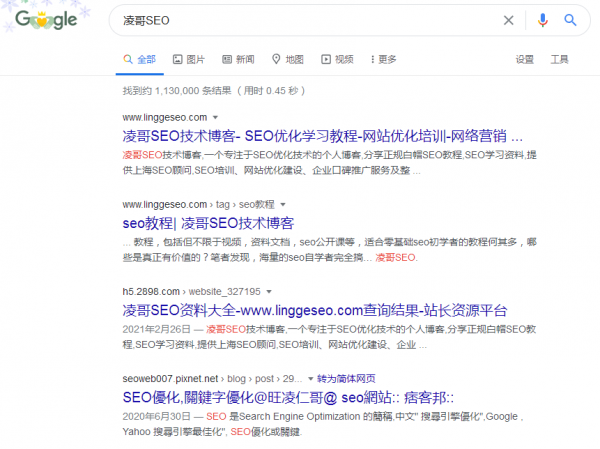This screenshot has height=449, width=600.
Task: Switch to the 图片 tab
Action: 189,59
